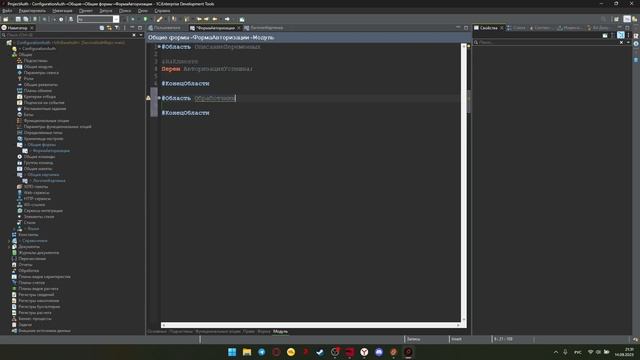Select Подсистемы node in the tree

[36, 60]
